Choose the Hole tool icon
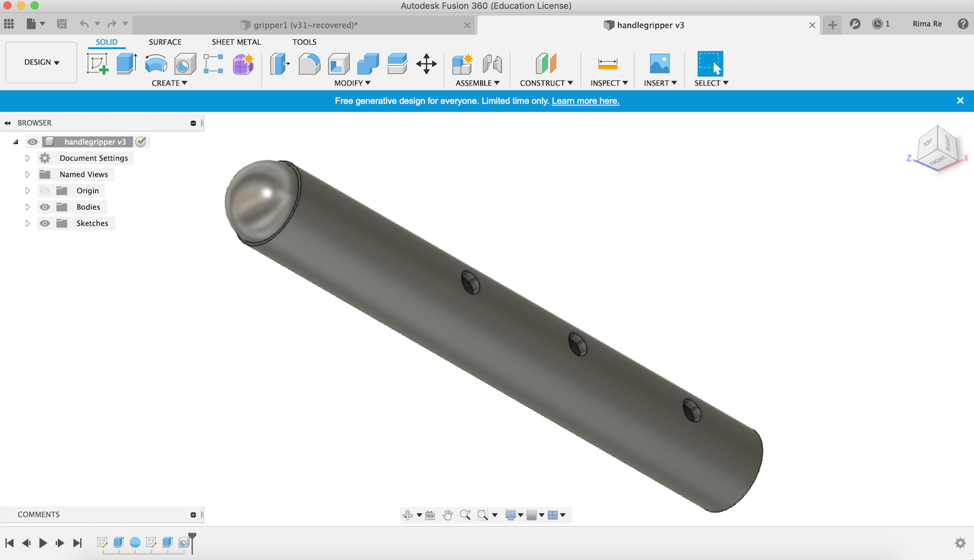Image resolution: width=974 pixels, height=560 pixels. pos(185,64)
